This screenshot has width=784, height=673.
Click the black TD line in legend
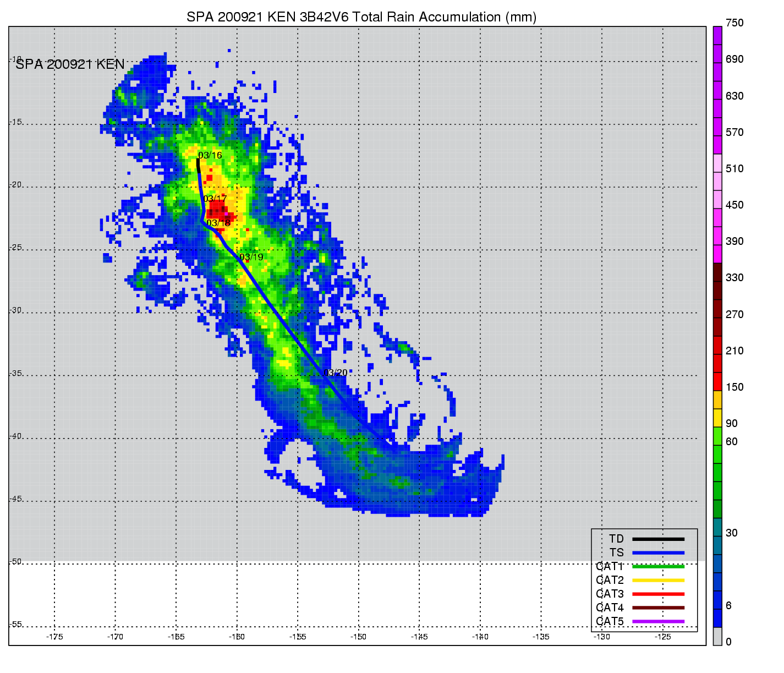(x=658, y=539)
